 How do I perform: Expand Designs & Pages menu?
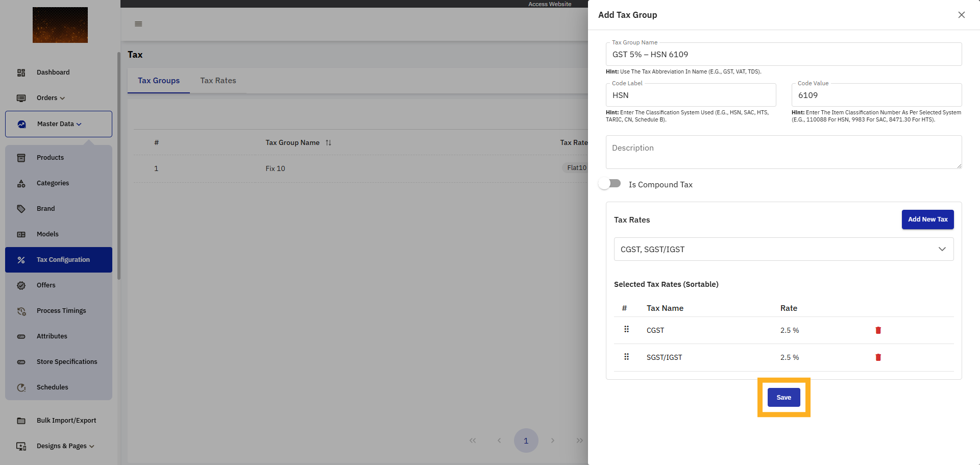point(65,446)
